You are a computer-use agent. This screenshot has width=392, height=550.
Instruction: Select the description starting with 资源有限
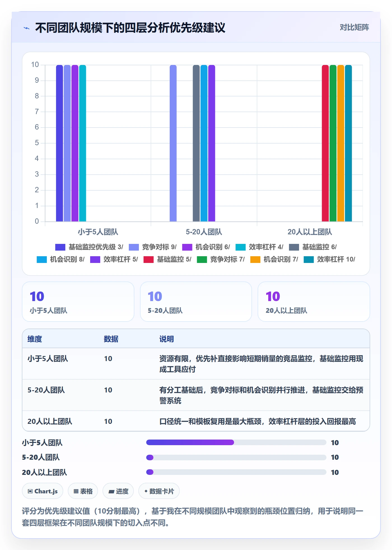click(261, 364)
